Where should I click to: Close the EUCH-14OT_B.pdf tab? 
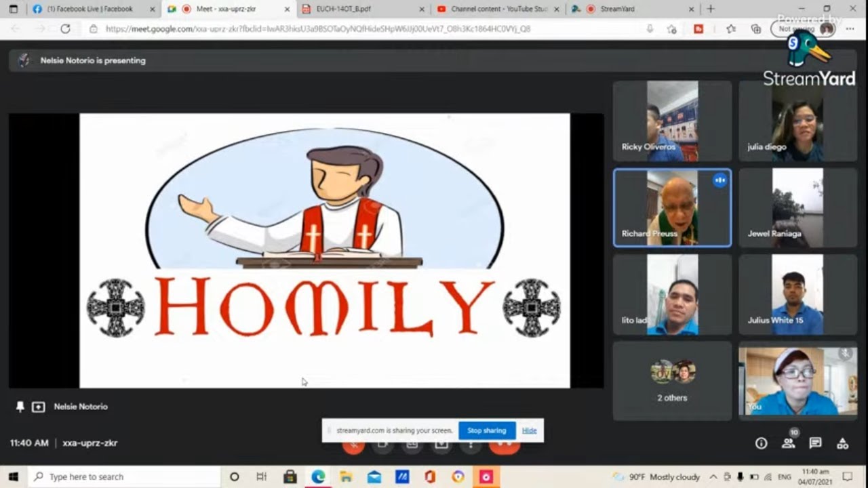[422, 9]
